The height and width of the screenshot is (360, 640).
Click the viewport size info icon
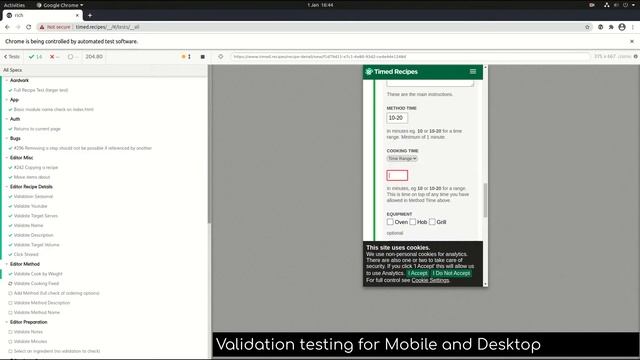point(636,56)
